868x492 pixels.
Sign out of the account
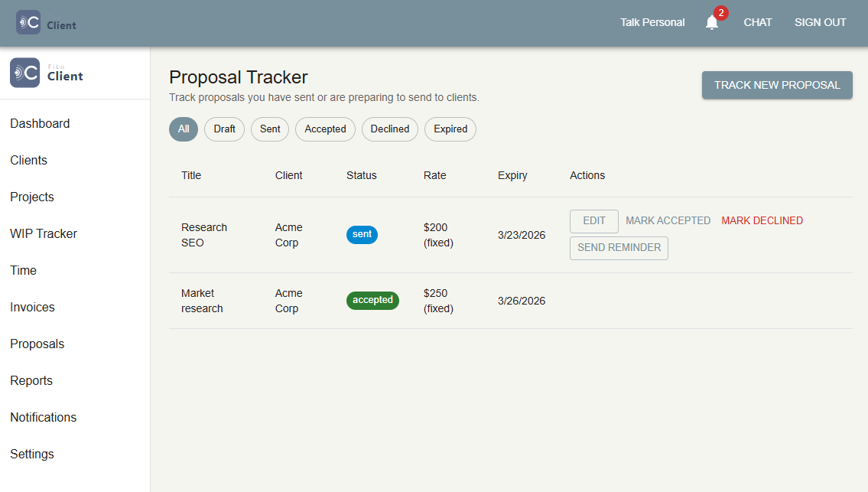point(820,22)
